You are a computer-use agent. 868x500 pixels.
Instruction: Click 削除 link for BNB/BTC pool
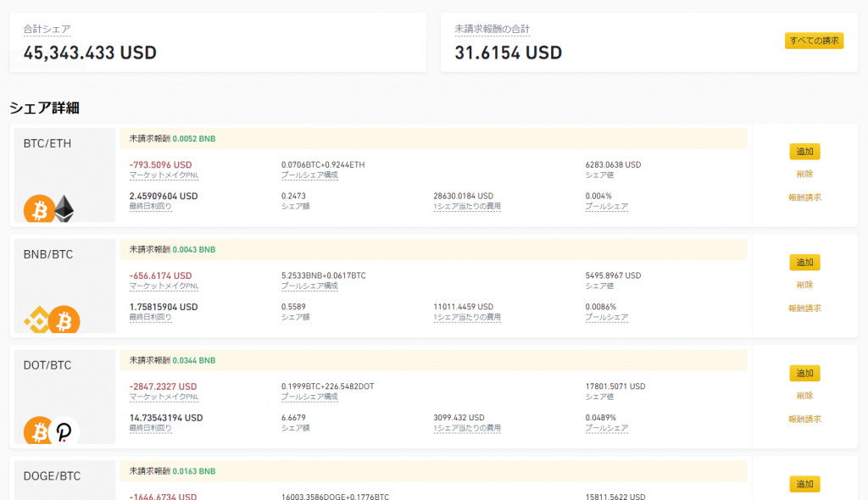click(804, 285)
